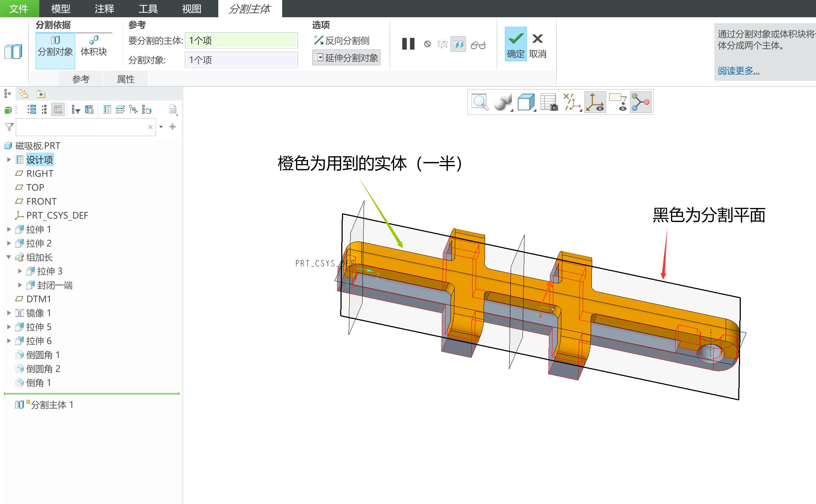This screenshot has width=816, height=504.
Task: Open display style dropdown with sphere icon
Action: coord(503,102)
